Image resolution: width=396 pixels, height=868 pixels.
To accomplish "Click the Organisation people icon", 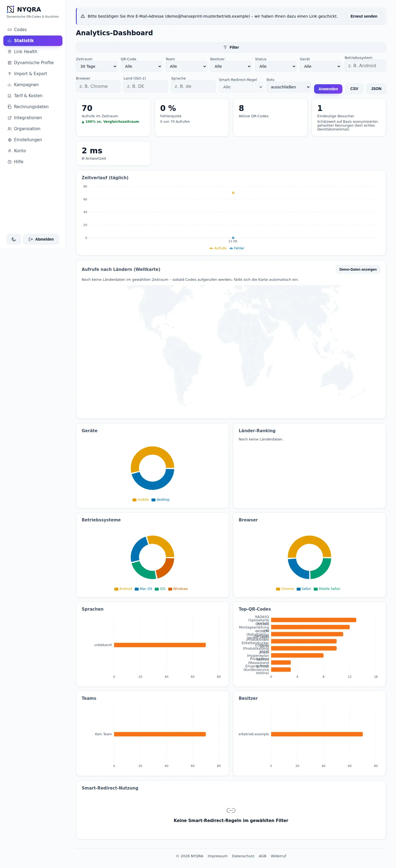I will [x=9, y=129].
